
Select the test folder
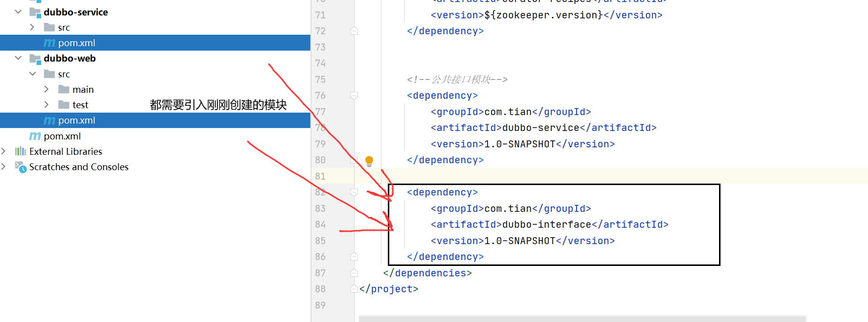click(80, 105)
